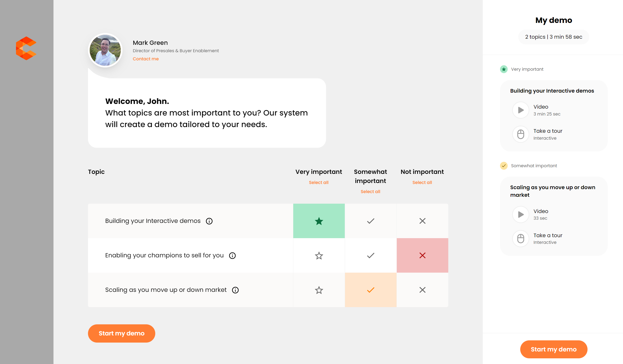Mark Building your Interactive demos somewhat important
Viewport: 623px width, 364px height.
[x=370, y=221]
